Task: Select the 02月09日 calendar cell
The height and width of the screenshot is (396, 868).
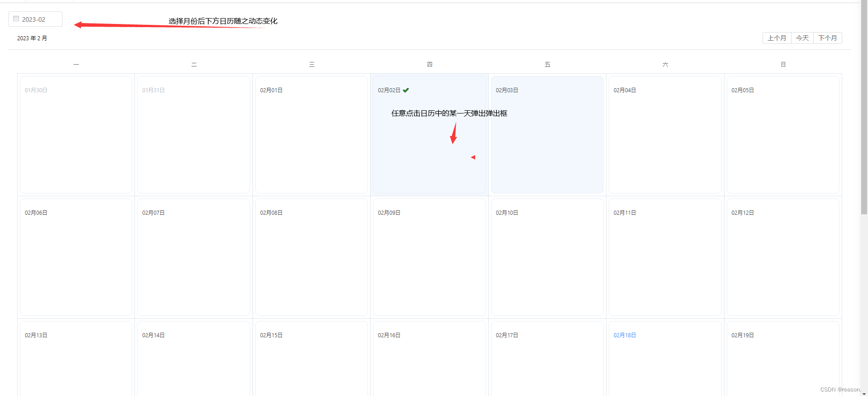Action: (x=429, y=257)
